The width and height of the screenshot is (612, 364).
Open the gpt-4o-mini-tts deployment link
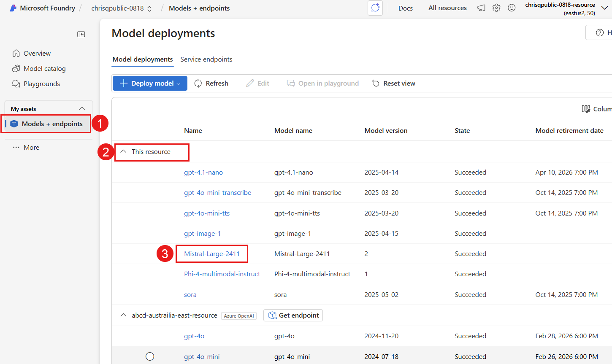click(207, 213)
